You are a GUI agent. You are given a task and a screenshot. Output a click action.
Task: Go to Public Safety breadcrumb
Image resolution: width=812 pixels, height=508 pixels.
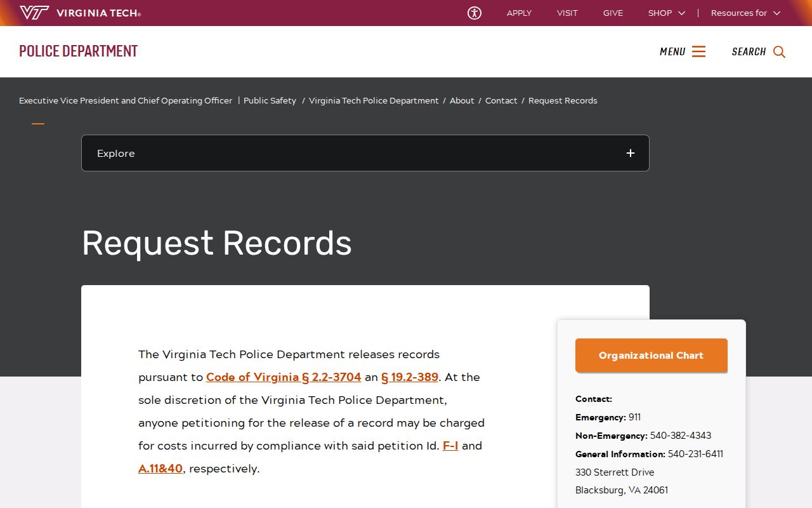(x=270, y=100)
